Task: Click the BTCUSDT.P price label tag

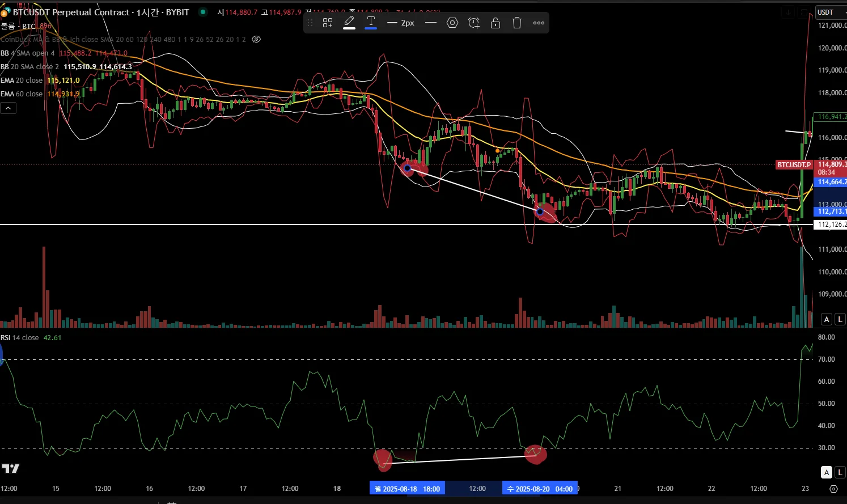Action: pos(794,165)
